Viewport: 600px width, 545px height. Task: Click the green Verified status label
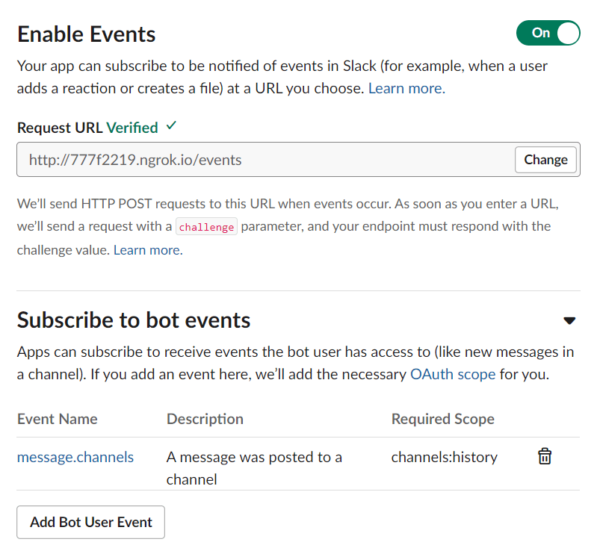[132, 128]
